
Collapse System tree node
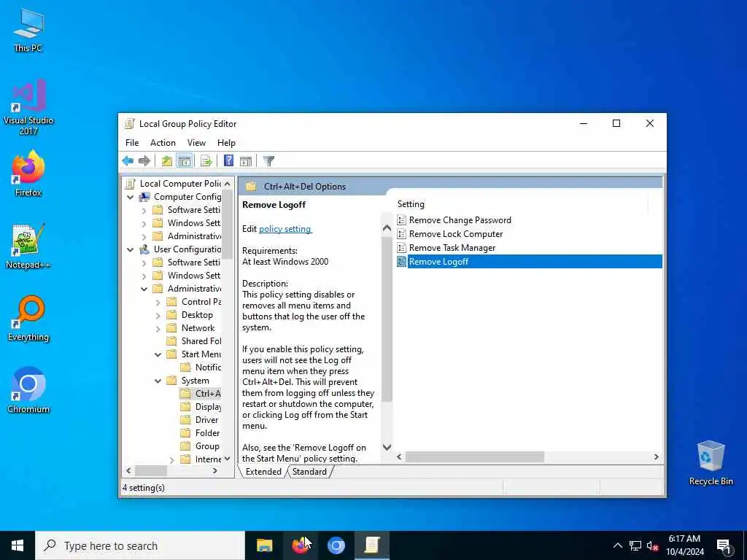click(158, 381)
